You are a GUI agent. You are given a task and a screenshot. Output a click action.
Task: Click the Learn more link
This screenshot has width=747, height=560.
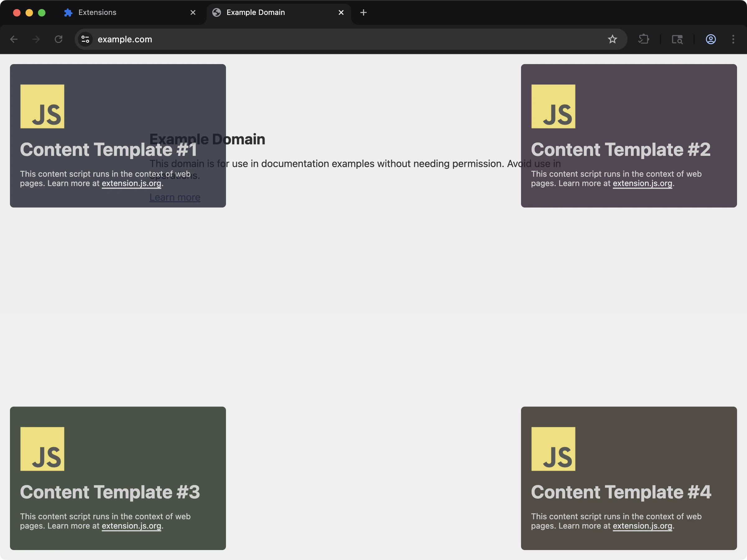[x=175, y=197]
